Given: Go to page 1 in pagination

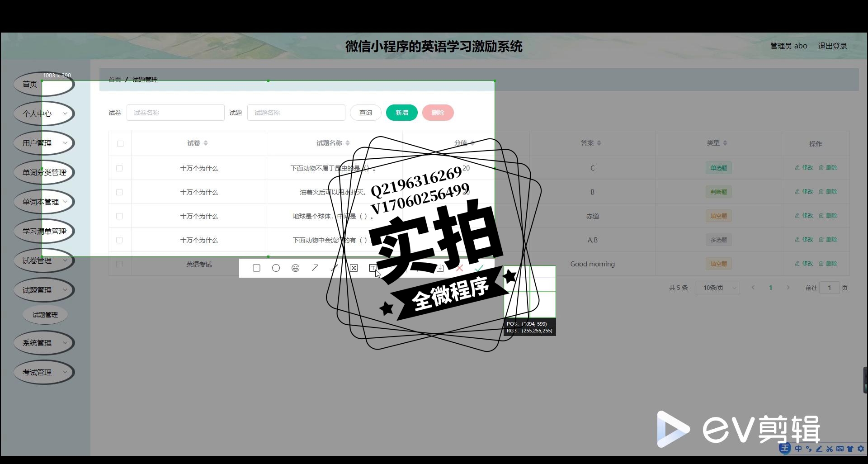Looking at the screenshot, I should (x=770, y=288).
